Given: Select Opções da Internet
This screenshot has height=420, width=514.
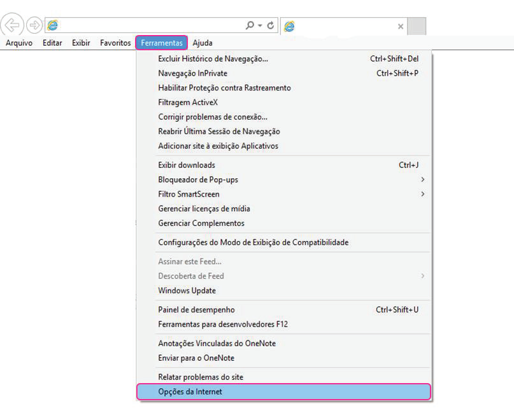Looking at the screenshot, I should click(190, 392).
